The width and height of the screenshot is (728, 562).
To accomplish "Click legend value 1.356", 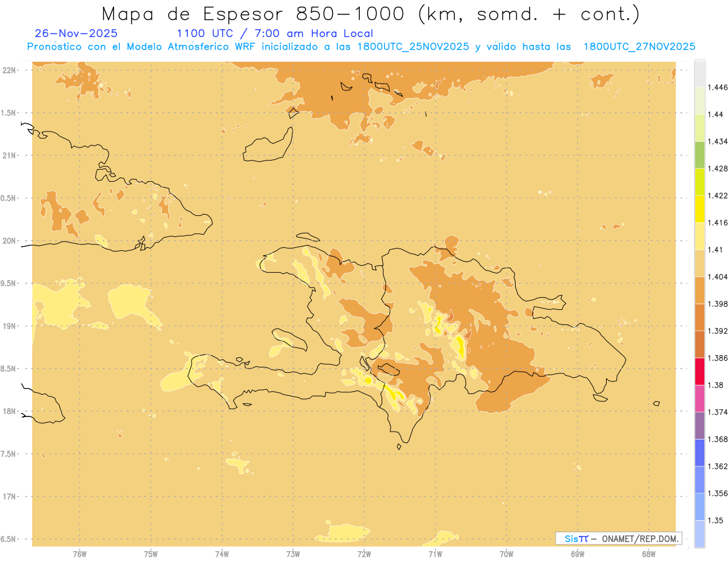I will [x=718, y=493].
